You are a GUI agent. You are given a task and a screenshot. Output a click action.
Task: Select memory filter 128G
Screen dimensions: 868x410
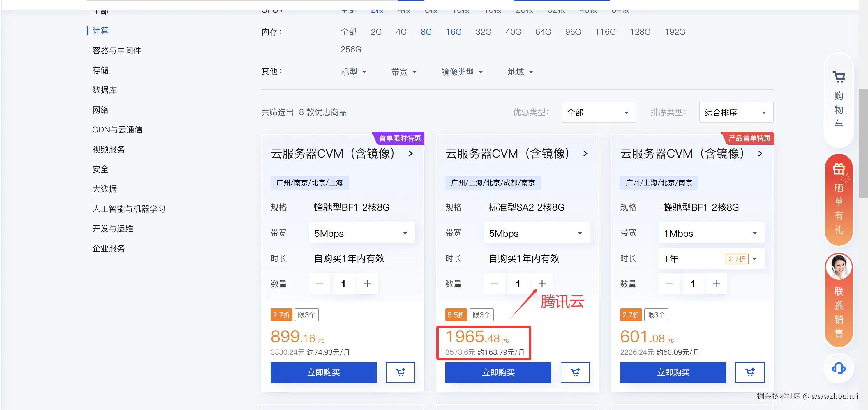coord(640,32)
